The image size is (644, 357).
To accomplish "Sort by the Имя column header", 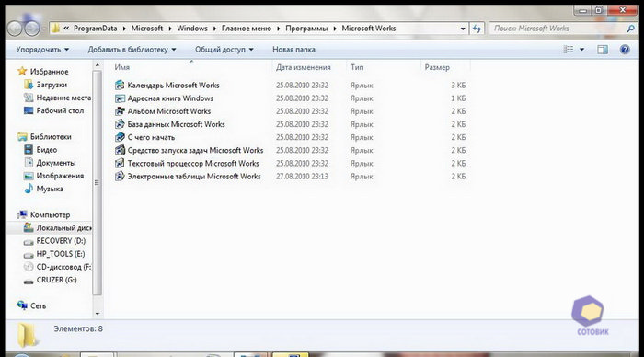I will 122,67.
